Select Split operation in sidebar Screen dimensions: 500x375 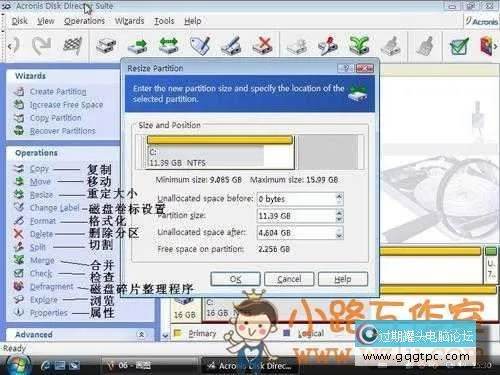[x=38, y=247]
